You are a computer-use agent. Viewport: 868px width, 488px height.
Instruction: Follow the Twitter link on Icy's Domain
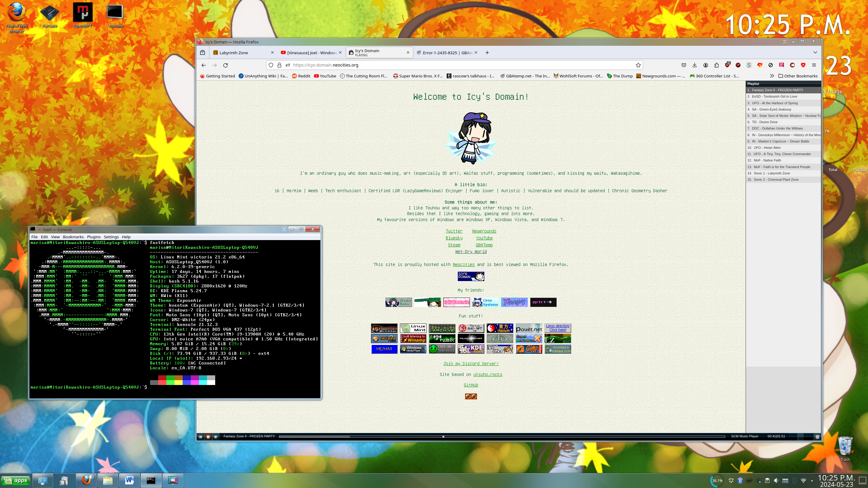click(x=454, y=231)
